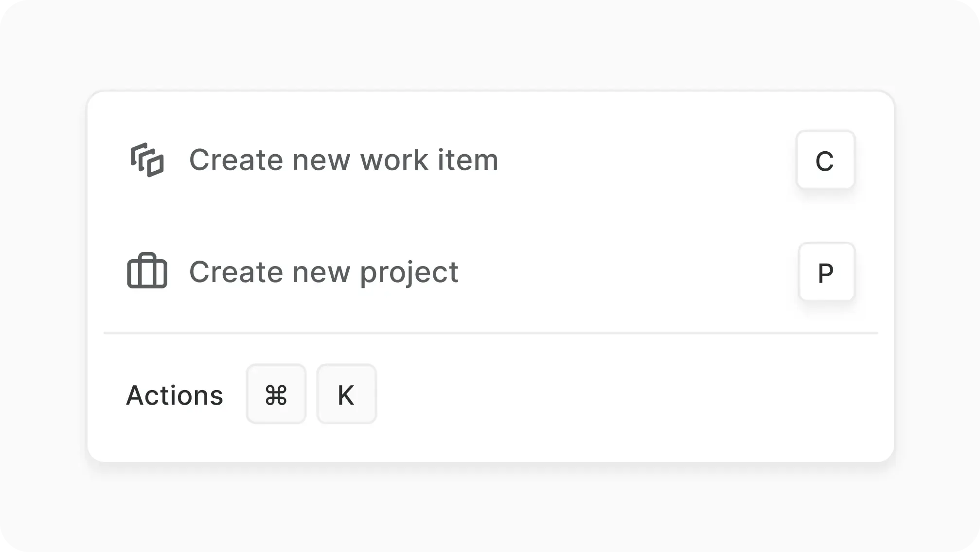Screen dimensions: 980x552
Task: Click the 'Create new work item' text
Action: point(344,160)
